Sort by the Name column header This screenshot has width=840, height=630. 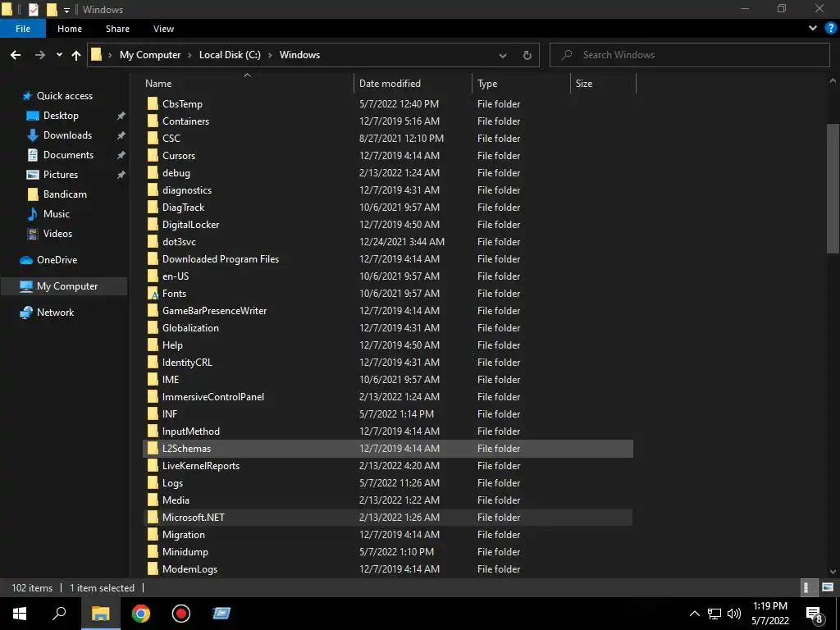(158, 83)
